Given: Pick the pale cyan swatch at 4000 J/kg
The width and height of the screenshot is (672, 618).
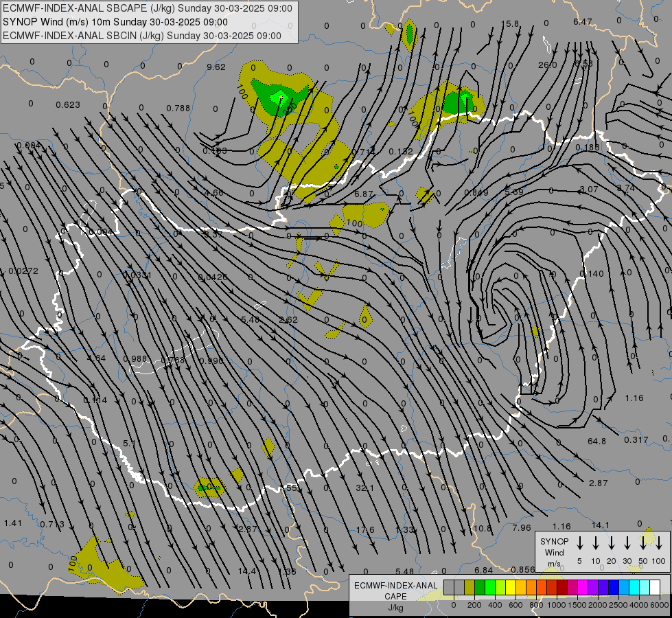Looking at the screenshot, I should (645, 588).
